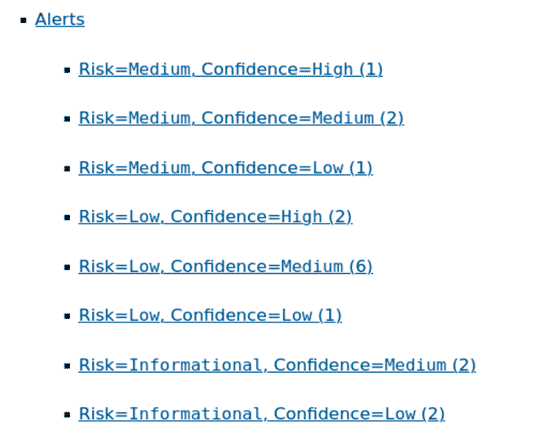Image resolution: width=533 pixels, height=447 pixels.
Task: Go to Risk=Medium, Confidence=Low (1)
Action: coord(226,168)
